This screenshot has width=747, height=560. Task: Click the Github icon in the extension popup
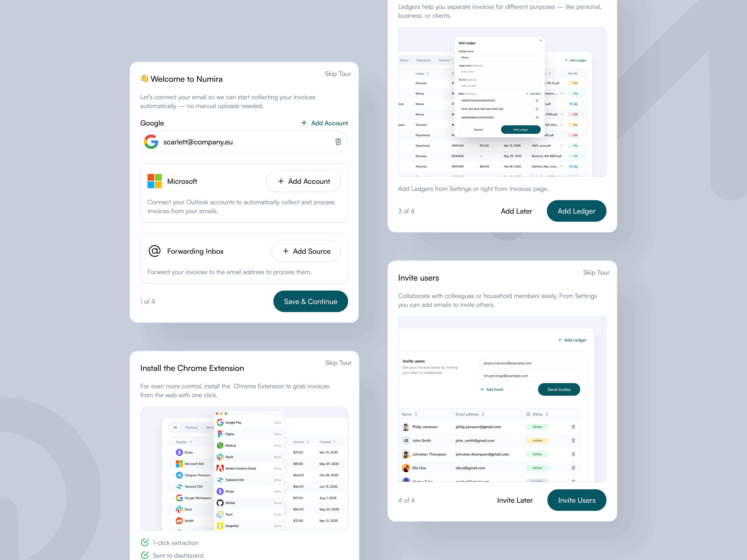coord(220,503)
